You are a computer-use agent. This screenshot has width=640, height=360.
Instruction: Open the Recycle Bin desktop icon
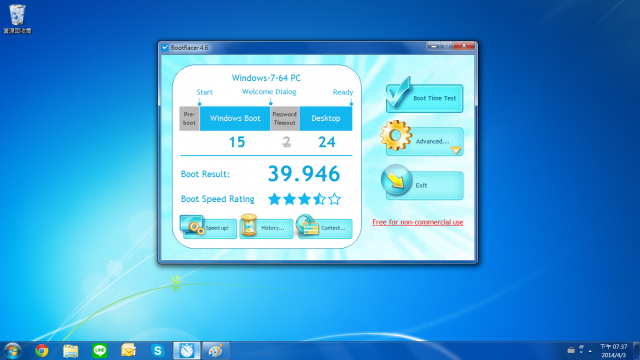[x=17, y=19]
